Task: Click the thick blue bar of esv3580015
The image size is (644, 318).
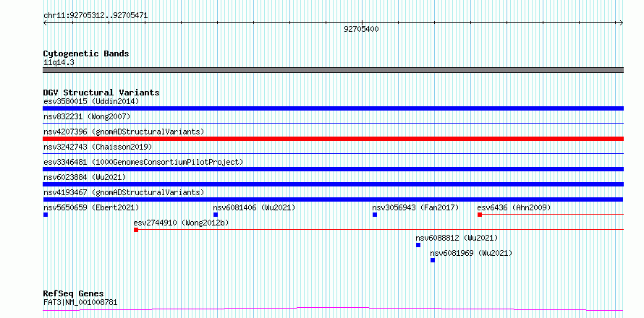Action: coord(333,108)
